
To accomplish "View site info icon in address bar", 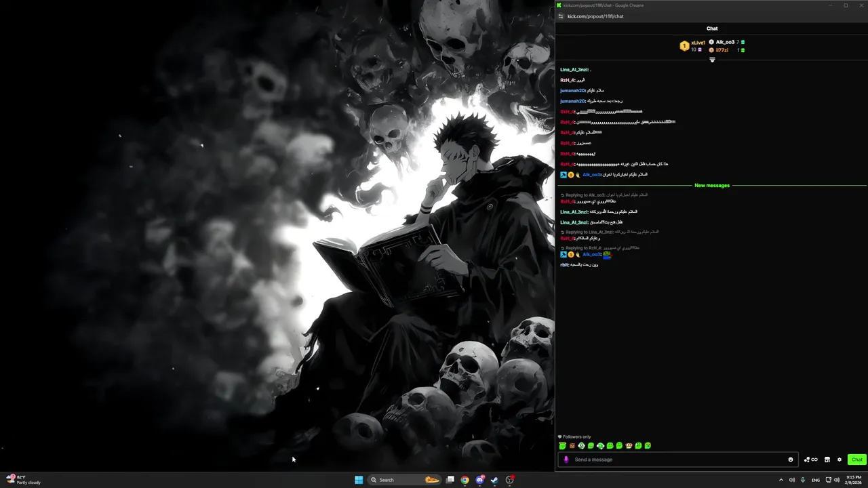I will tap(560, 16).
